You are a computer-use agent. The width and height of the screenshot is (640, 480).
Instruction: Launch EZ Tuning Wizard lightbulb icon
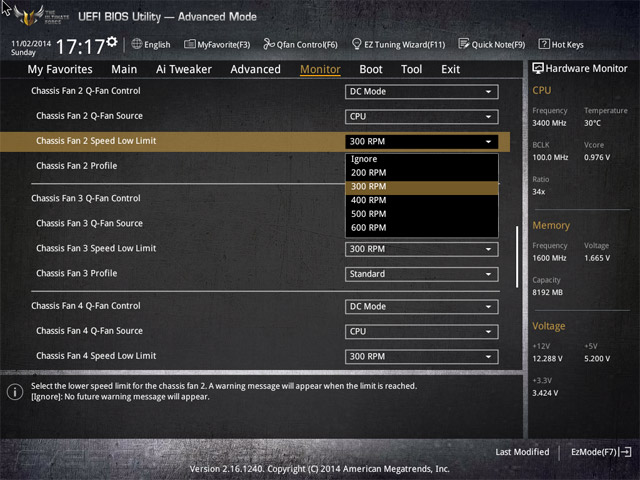pyautogui.click(x=356, y=44)
